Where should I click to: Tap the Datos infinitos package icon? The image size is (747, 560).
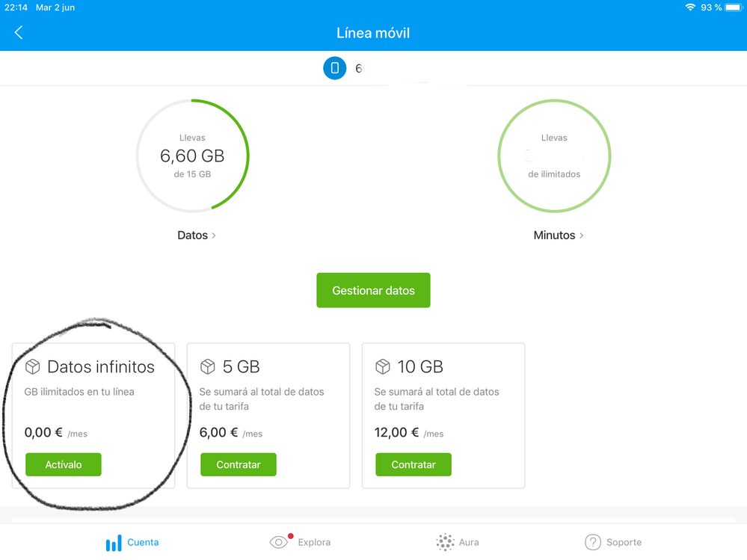pos(32,366)
